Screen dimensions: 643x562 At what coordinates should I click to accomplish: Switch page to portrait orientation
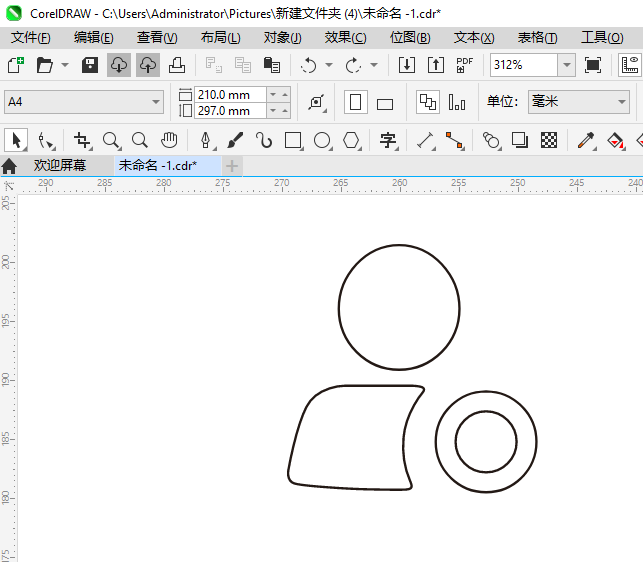click(x=355, y=102)
